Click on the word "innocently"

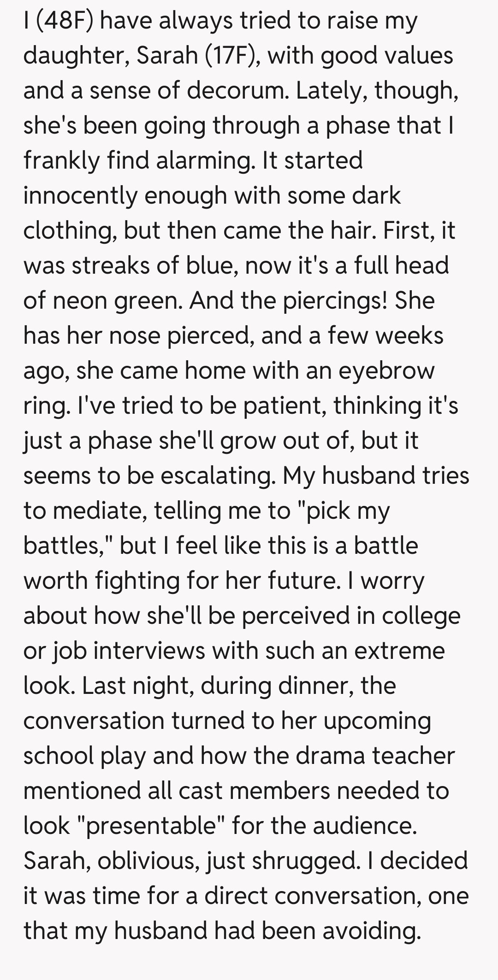coord(80,196)
